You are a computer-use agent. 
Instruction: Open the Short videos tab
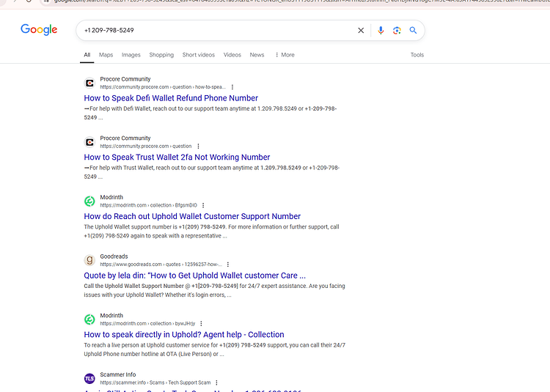[199, 55]
